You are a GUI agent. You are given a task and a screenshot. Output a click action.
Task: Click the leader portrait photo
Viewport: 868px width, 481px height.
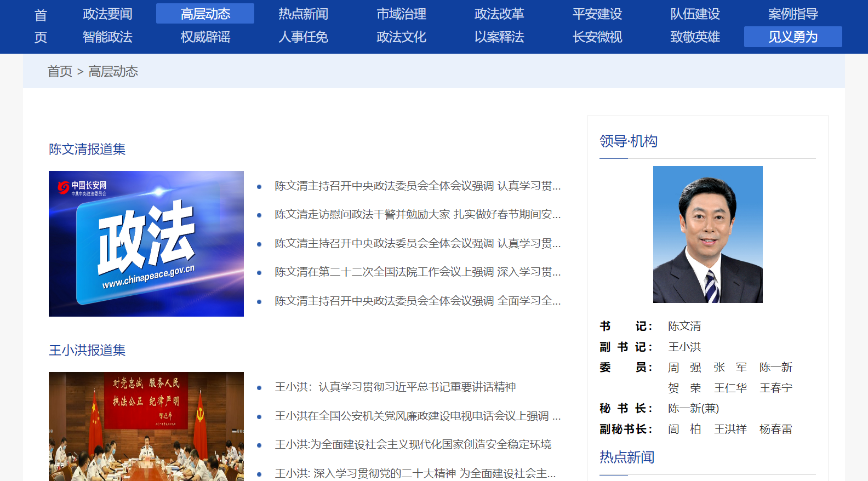pyautogui.click(x=707, y=234)
